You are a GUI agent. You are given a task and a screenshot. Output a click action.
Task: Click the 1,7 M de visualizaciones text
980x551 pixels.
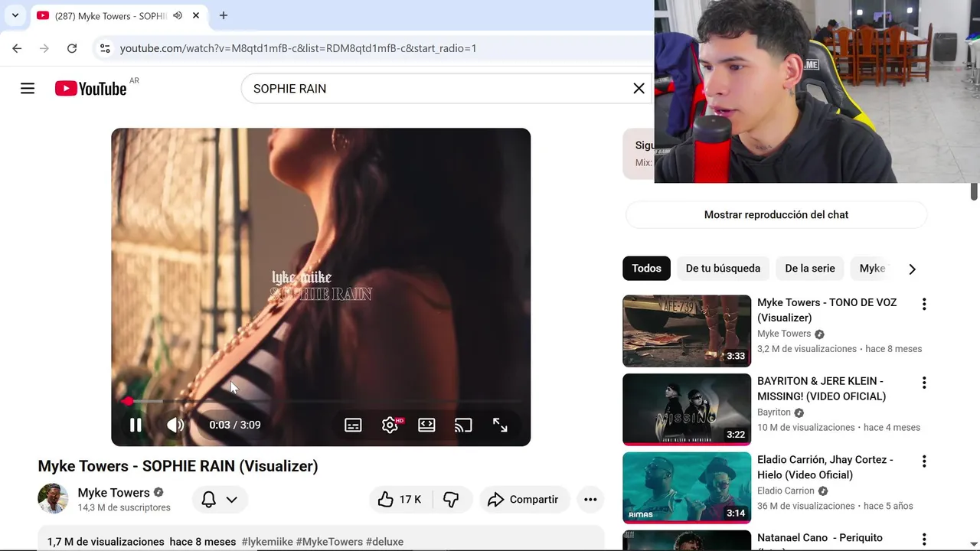click(106, 542)
